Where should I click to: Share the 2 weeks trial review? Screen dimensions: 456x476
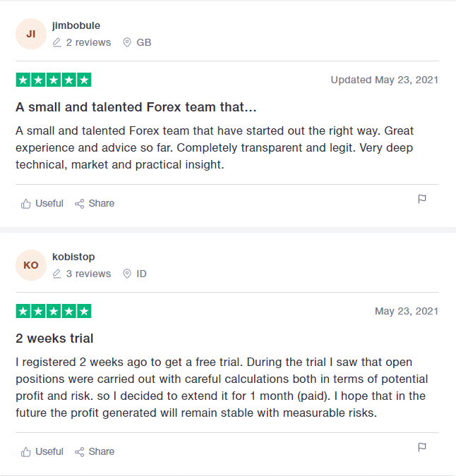pos(95,452)
